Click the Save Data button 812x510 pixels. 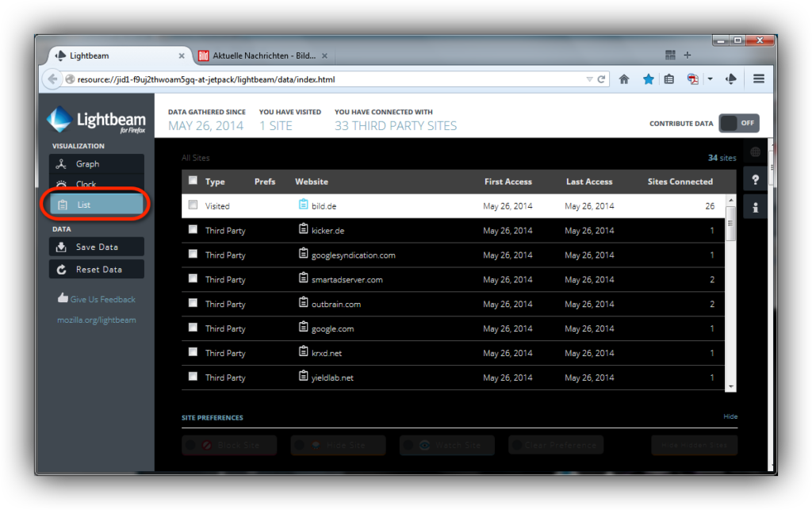(96, 247)
